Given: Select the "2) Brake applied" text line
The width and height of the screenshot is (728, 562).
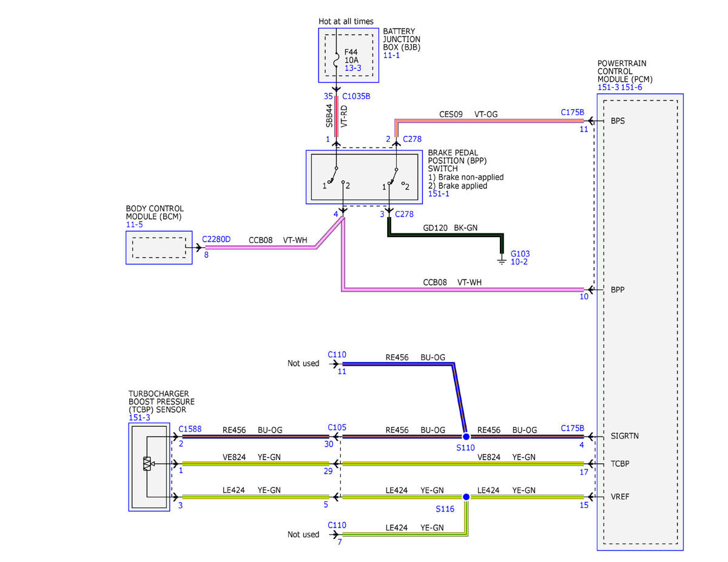Looking at the screenshot, I should 457,186.
